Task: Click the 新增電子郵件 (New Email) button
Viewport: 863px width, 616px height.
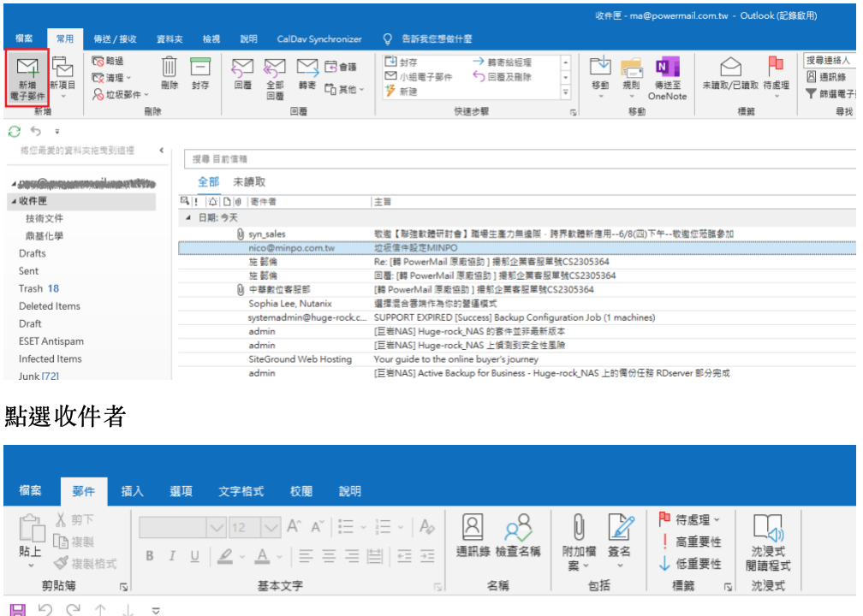Action: click(x=27, y=78)
